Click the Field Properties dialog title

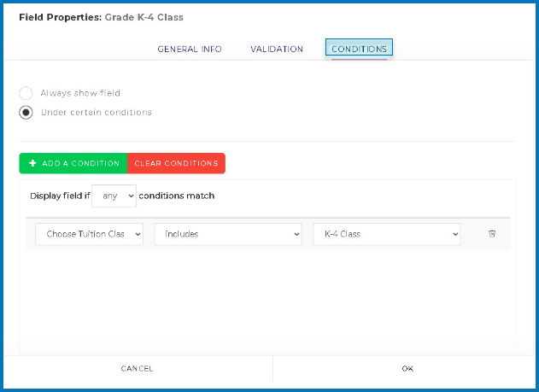coord(101,17)
